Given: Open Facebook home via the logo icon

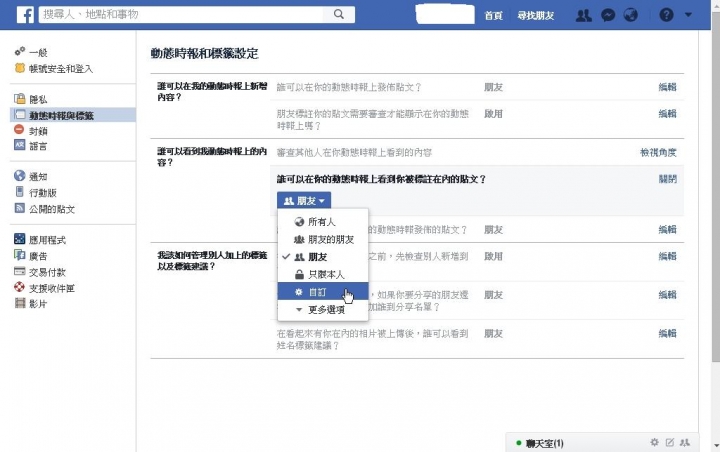Looking at the screenshot, I should click(x=25, y=15).
